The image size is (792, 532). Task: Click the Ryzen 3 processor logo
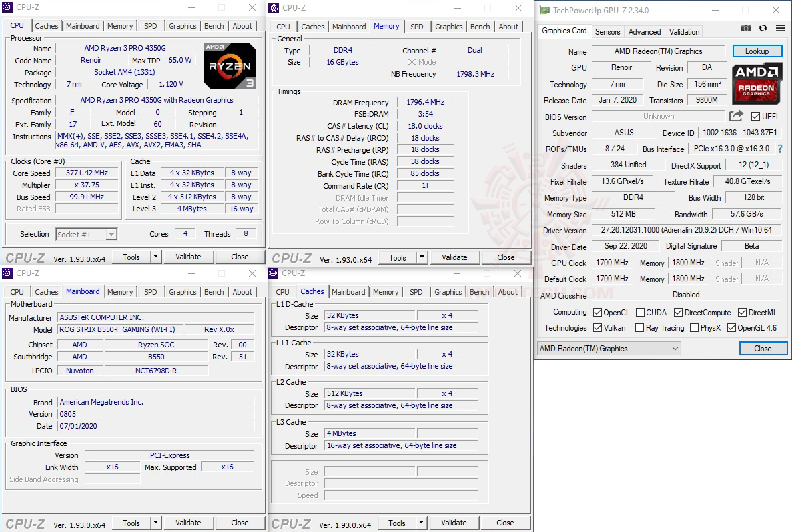[x=230, y=66]
